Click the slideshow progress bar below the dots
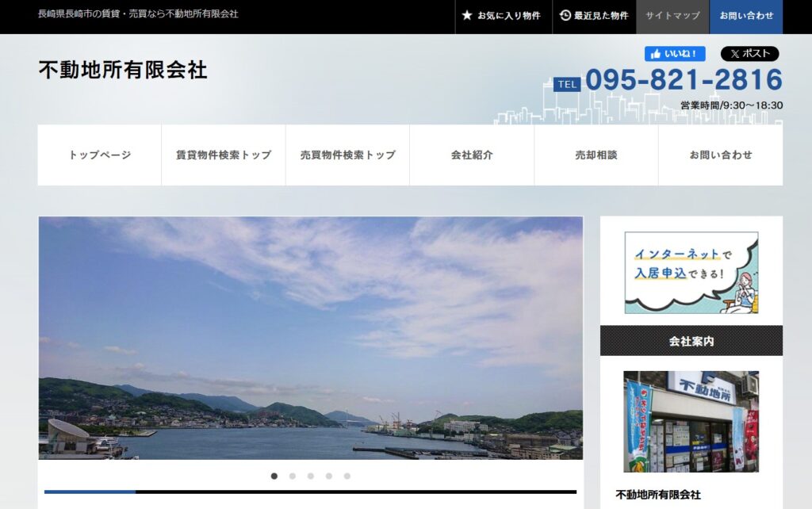The image size is (812, 509). coord(311,492)
